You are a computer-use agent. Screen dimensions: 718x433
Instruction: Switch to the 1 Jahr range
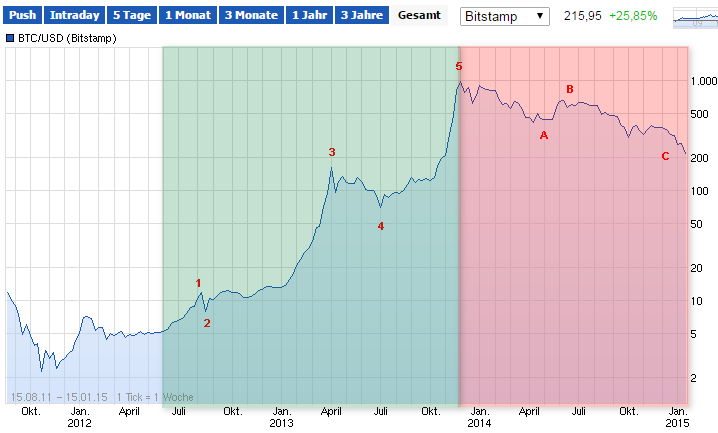(310, 15)
